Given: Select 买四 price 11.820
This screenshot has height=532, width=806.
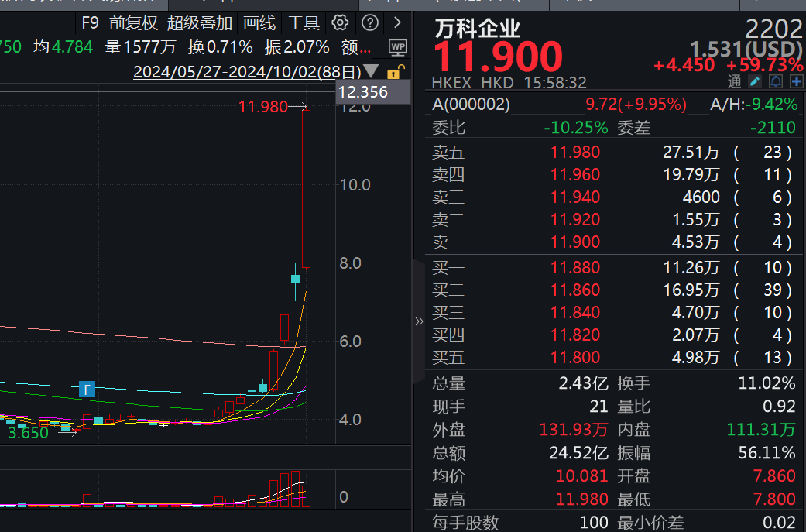Looking at the screenshot, I should (575, 335).
